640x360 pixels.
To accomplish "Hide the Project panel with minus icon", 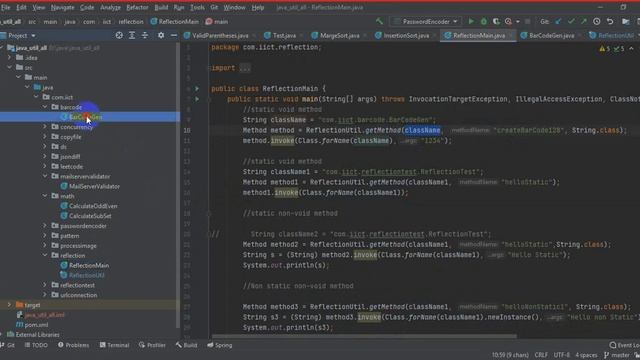I will (x=173, y=36).
